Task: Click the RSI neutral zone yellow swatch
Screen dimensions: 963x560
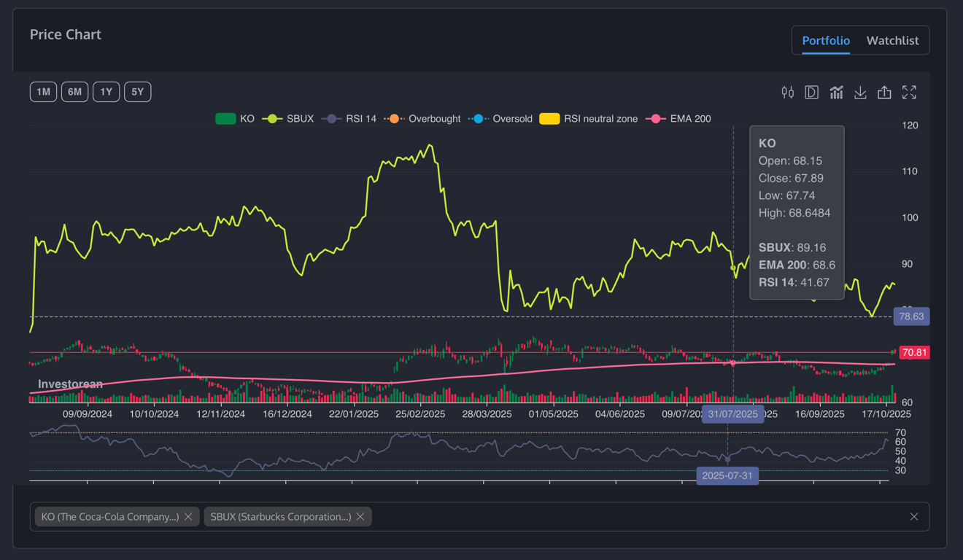Action: point(549,119)
